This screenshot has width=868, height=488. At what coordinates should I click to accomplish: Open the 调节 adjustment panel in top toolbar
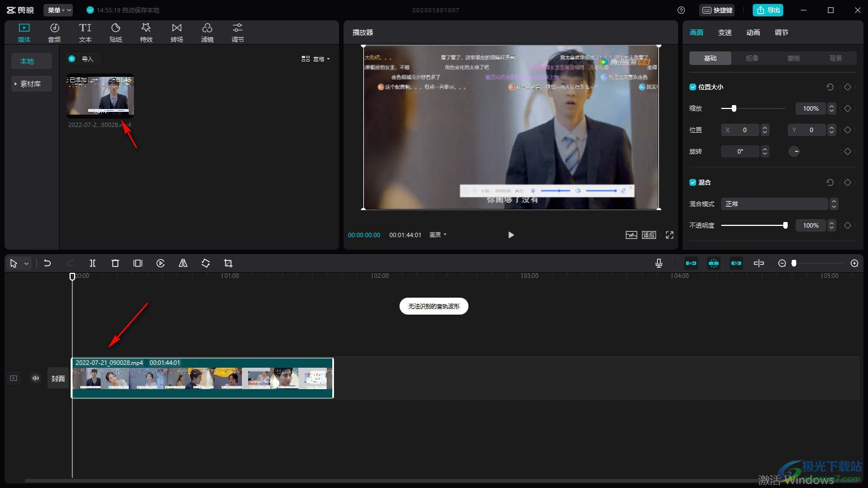click(238, 33)
